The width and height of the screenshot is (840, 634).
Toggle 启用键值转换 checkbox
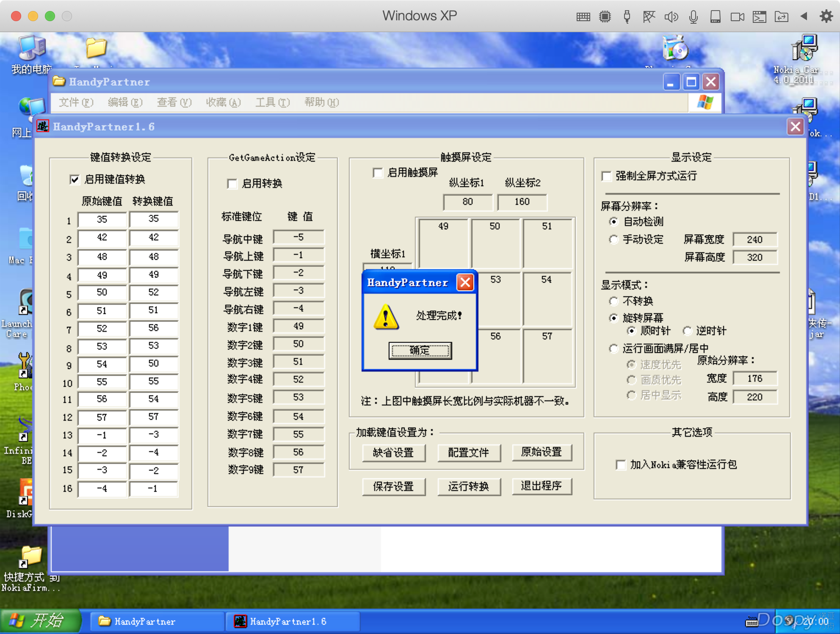point(75,179)
